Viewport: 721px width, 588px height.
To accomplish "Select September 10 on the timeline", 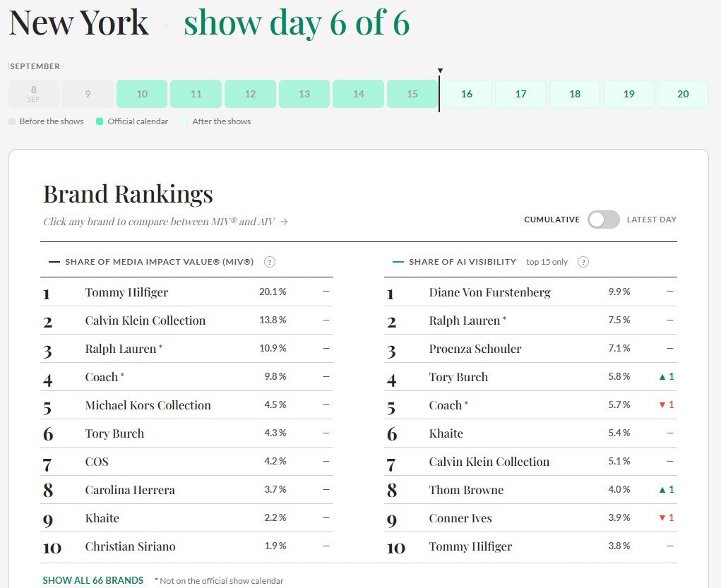I will 142,94.
